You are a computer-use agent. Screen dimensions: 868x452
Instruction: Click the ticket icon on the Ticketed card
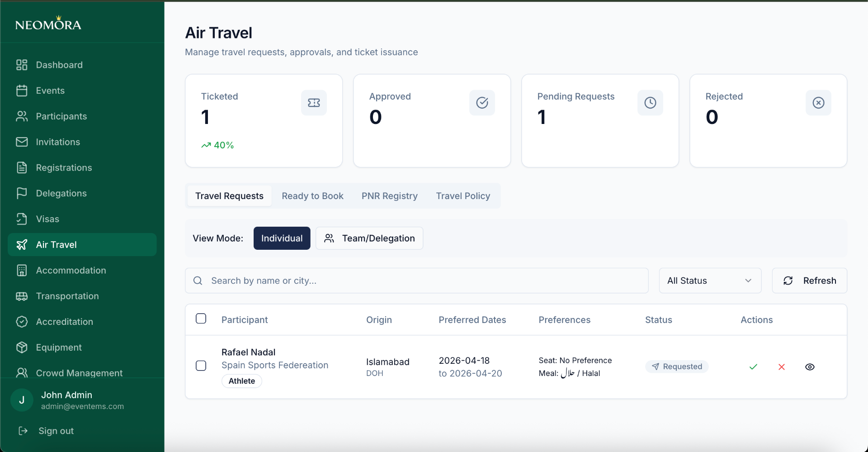[314, 102]
